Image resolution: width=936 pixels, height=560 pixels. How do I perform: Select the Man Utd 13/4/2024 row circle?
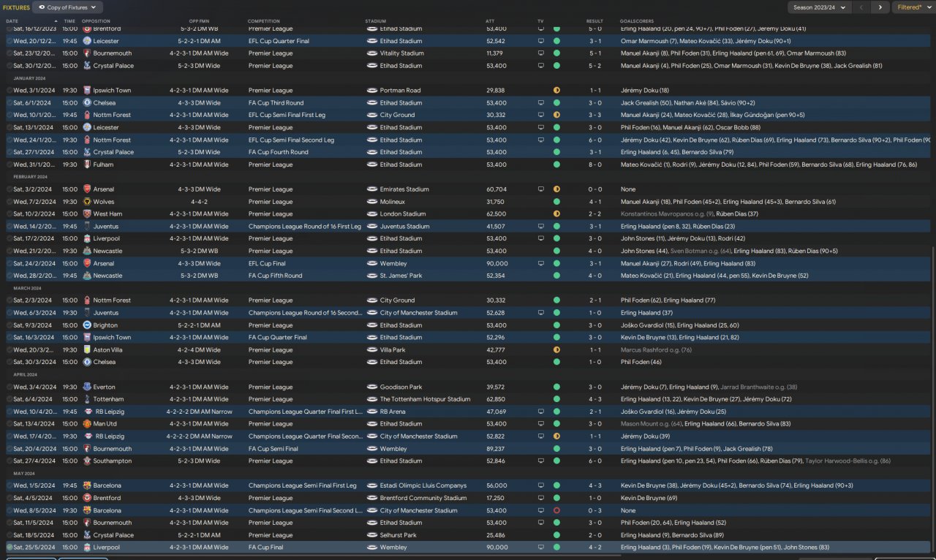tap(10, 424)
